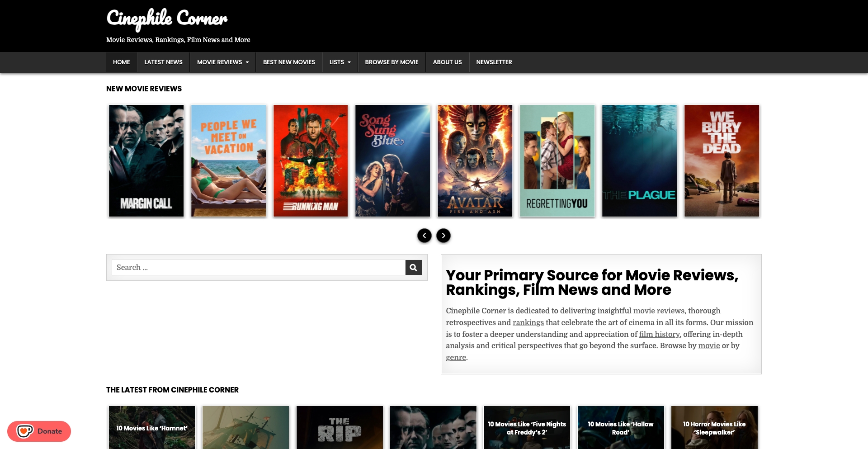Visit the About Us page
This screenshot has height=449, width=868.
(x=447, y=62)
